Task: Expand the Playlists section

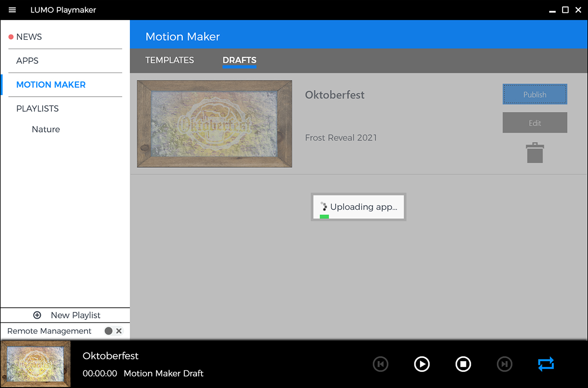Action: coord(37,109)
